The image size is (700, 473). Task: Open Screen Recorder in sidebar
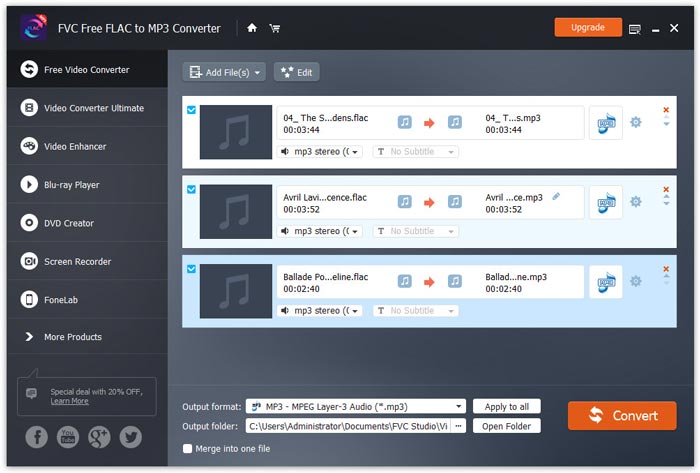pyautogui.click(x=88, y=261)
